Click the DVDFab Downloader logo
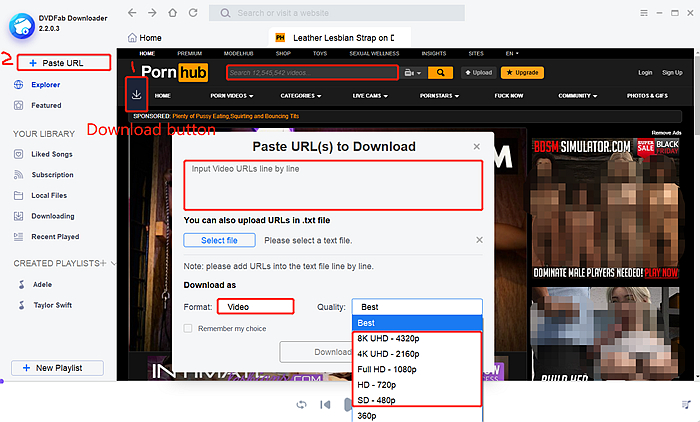The width and height of the screenshot is (700, 422). [x=21, y=25]
